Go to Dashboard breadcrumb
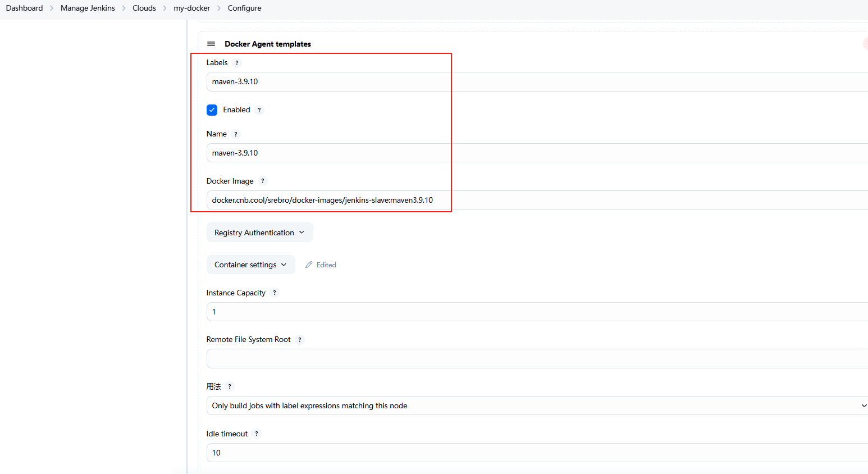868x474 pixels. pos(24,8)
